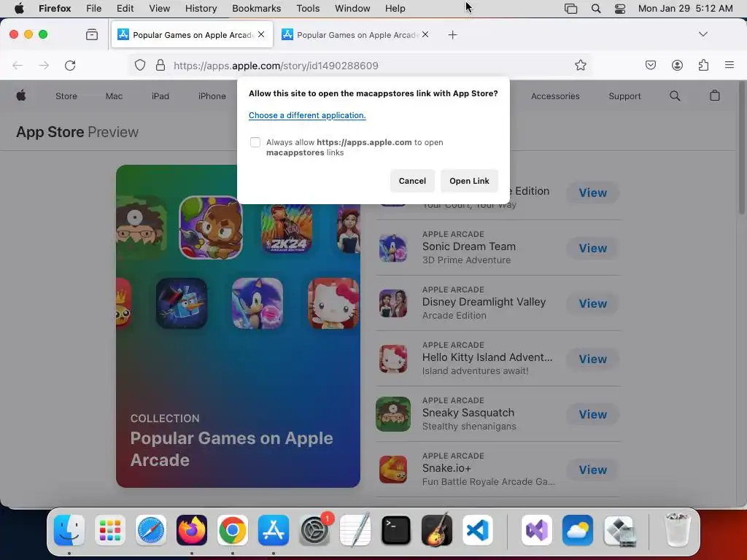
Task: Open Spotlight search in the menu bar
Action: pos(596,9)
